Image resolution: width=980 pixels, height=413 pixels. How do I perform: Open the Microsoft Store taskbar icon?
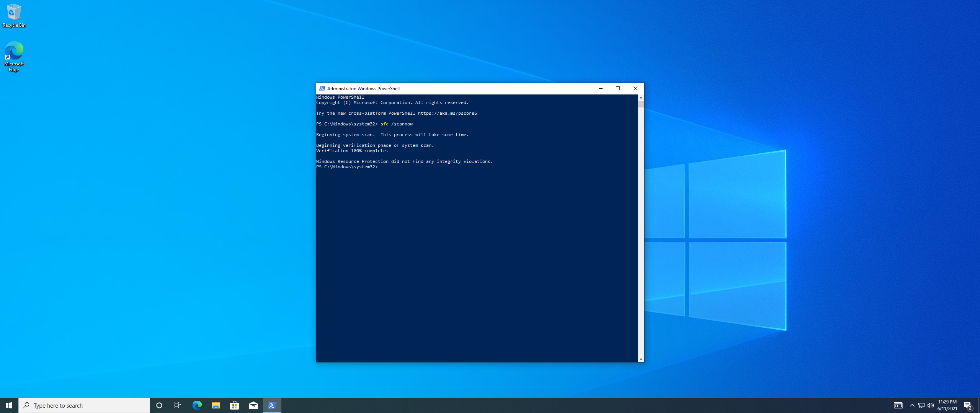[x=234, y=405]
